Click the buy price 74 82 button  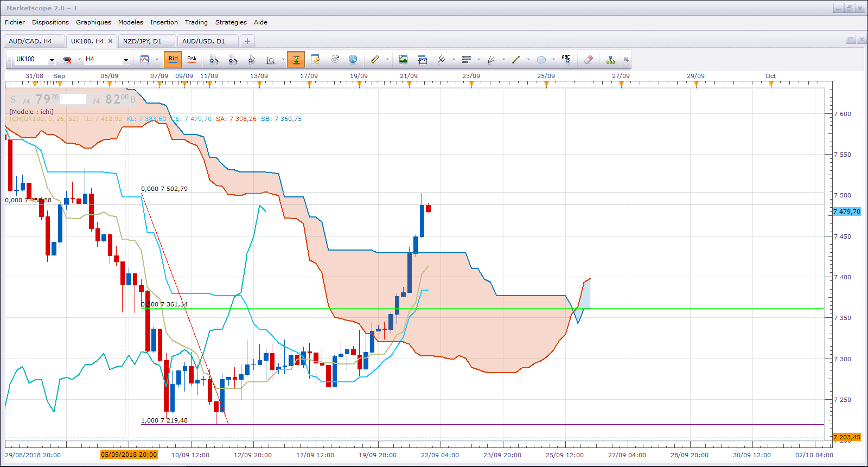click(113, 99)
